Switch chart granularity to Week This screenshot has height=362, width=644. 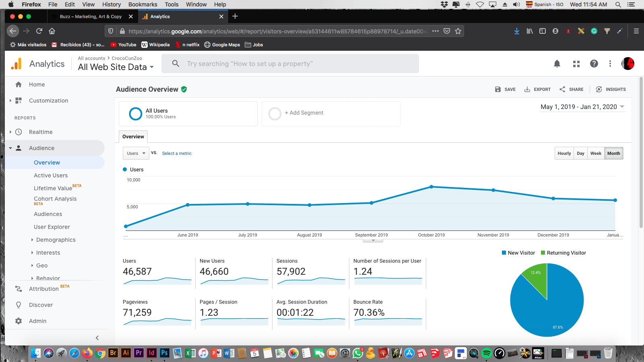click(x=596, y=153)
